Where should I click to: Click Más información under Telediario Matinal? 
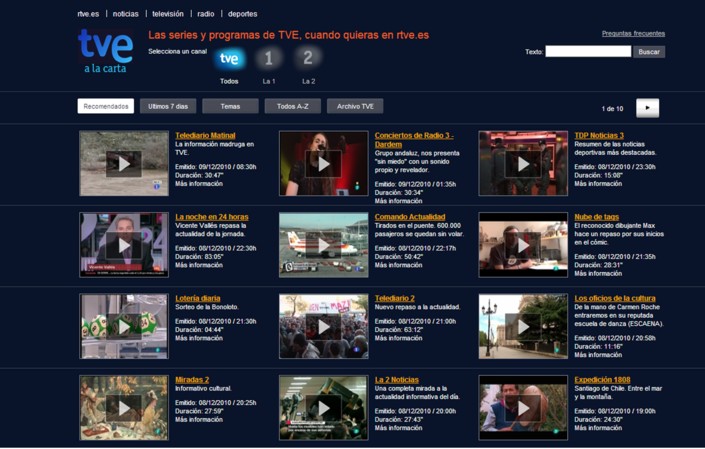[199, 183]
